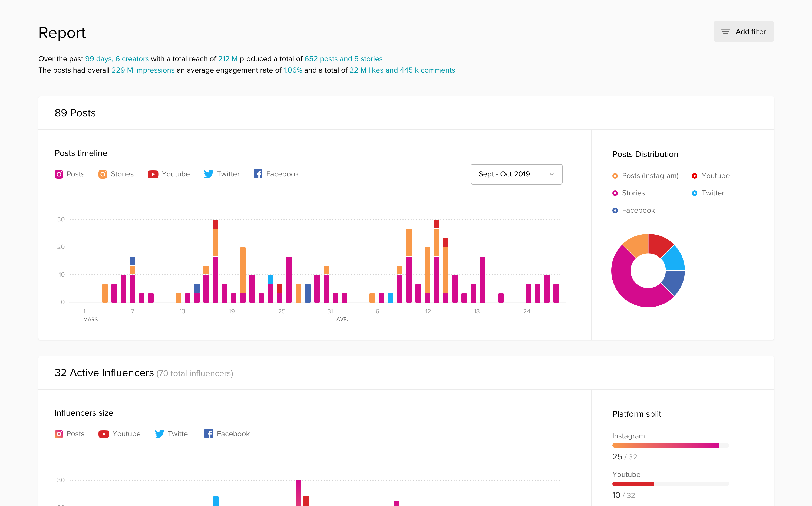Open the 229 M impressions link
The height and width of the screenshot is (506, 812).
pos(143,70)
